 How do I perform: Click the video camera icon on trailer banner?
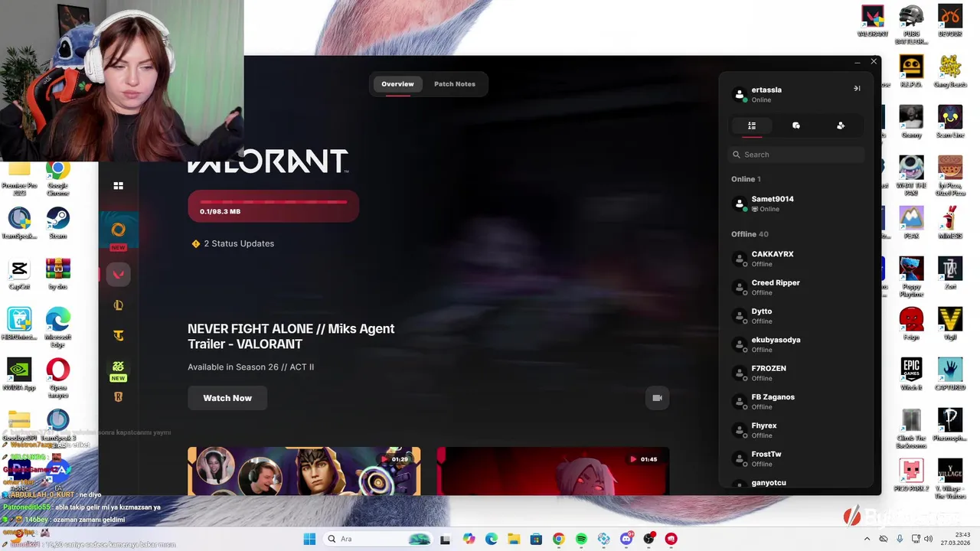[657, 398]
